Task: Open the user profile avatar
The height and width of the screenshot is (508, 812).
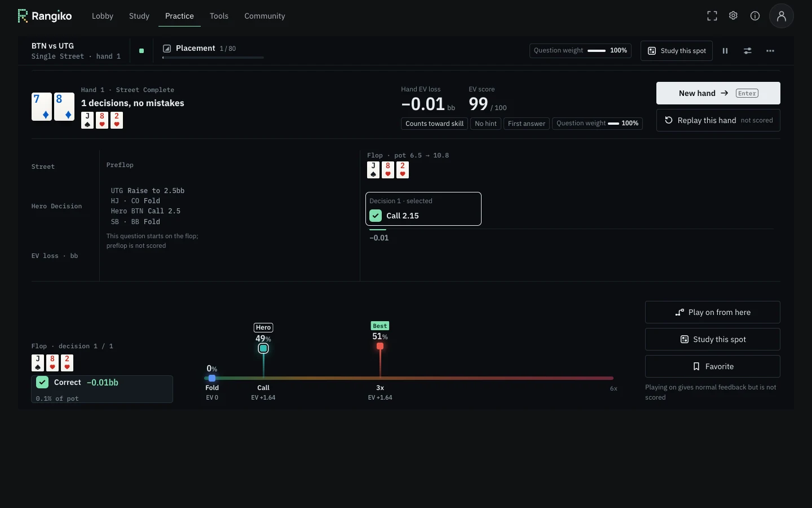Action: (782, 16)
